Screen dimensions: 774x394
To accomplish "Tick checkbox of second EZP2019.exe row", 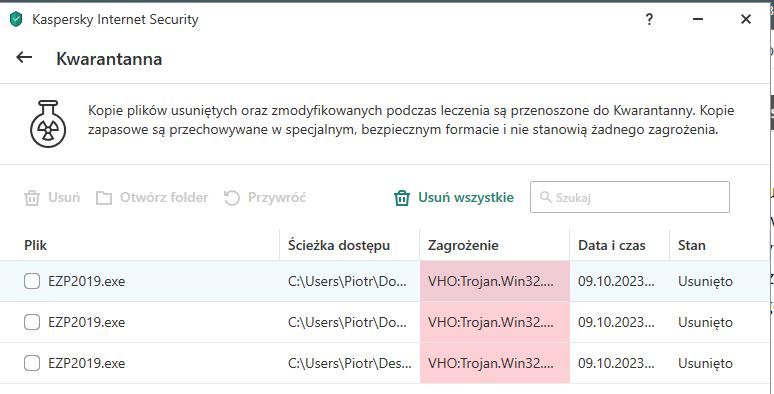I will (x=32, y=322).
